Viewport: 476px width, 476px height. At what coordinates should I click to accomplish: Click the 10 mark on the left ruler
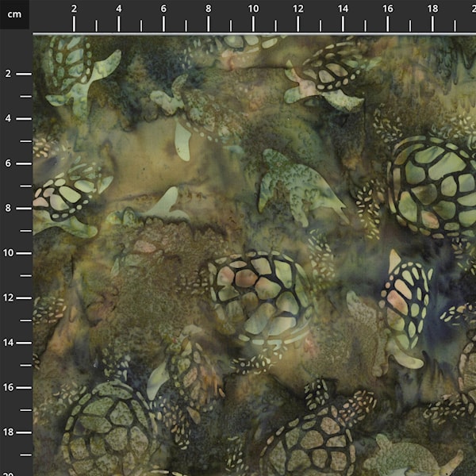pyautogui.click(x=8, y=252)
